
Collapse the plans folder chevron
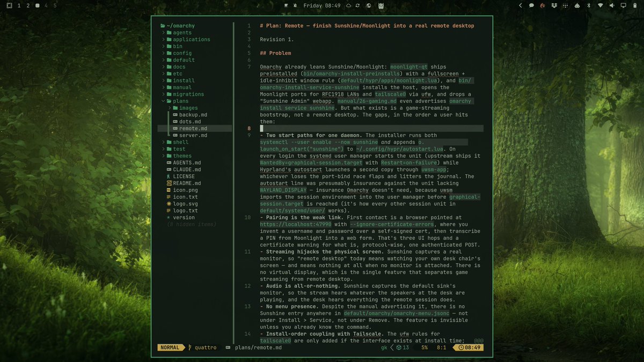click(163, 101)
